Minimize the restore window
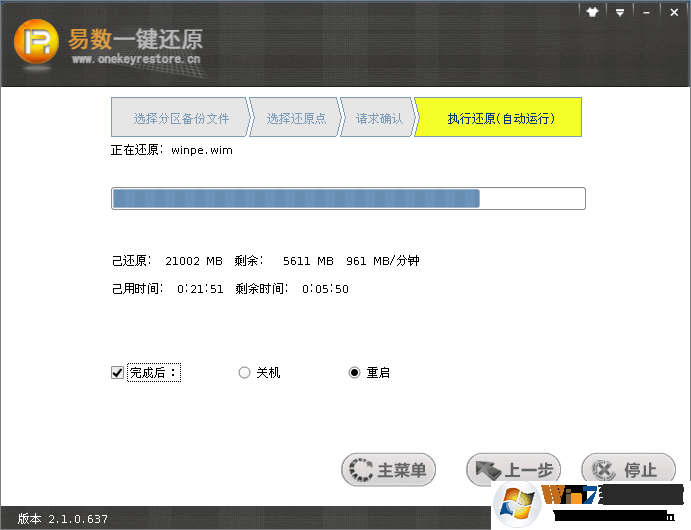This screenshot has height=530, width=691. pos(646,13)
